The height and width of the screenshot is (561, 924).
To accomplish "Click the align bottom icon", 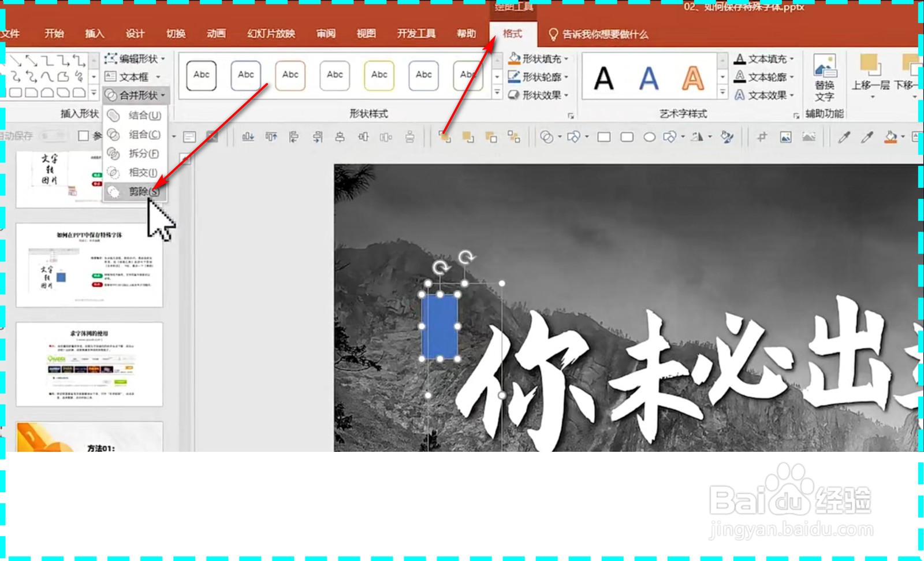I will tap(248, 137).
